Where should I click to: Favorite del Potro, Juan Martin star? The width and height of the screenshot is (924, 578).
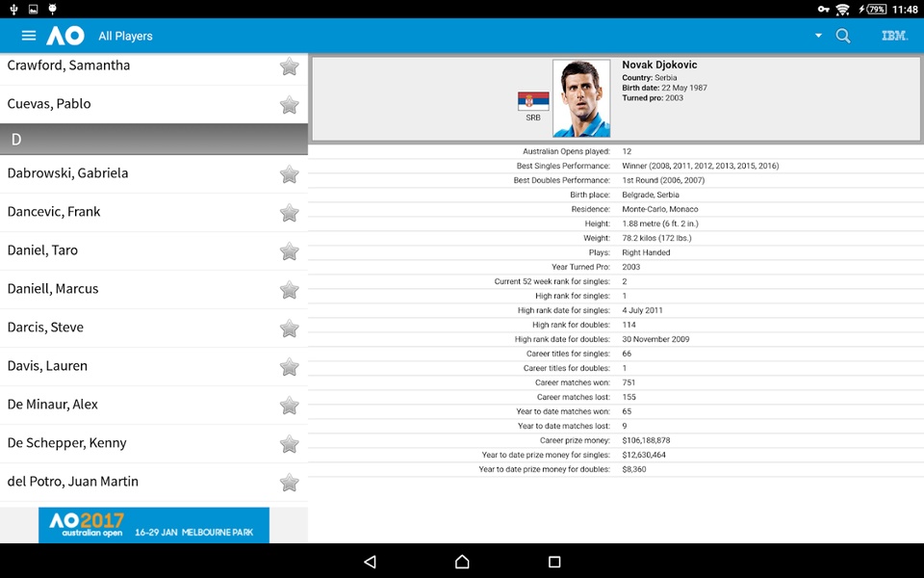[x=289, y=483]
